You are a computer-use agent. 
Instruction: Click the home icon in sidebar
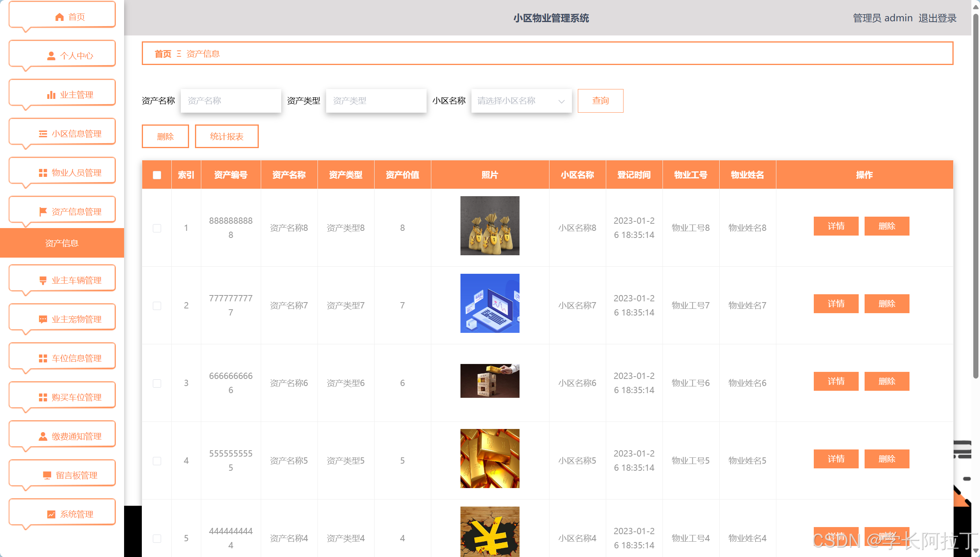click(x=59, y=17)
